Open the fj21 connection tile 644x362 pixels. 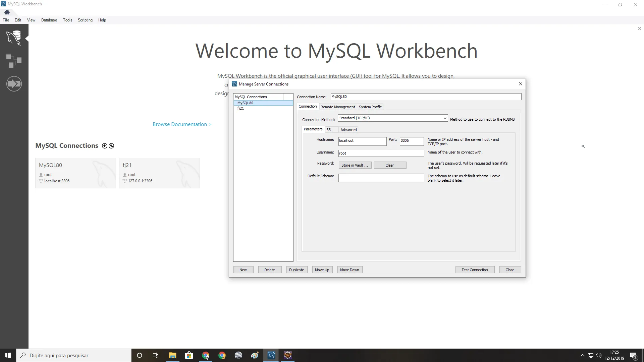tap(159, 173)
